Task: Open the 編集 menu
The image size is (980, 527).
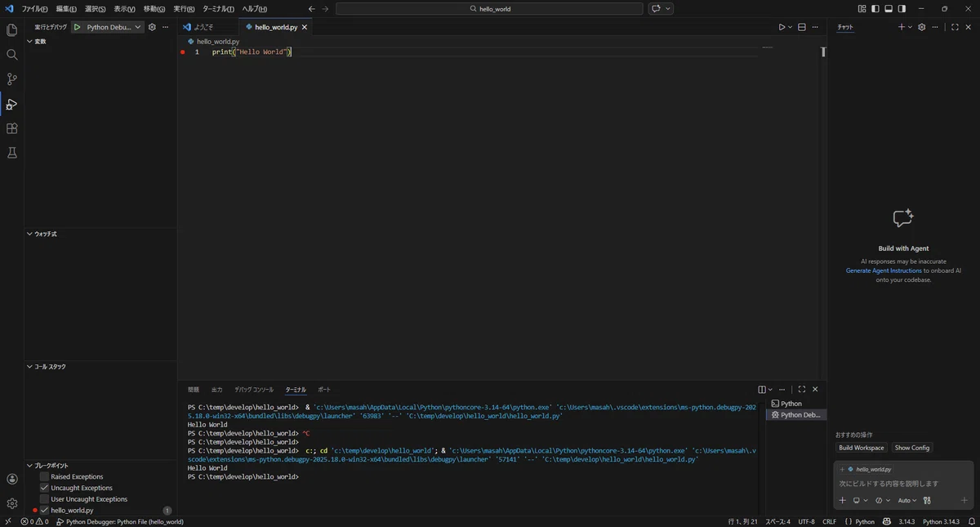Action: 66,8
